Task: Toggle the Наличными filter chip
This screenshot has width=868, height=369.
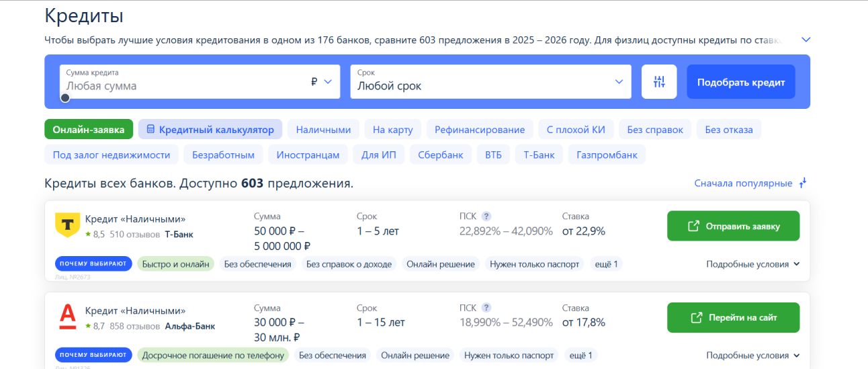Action: coord(323,130)
